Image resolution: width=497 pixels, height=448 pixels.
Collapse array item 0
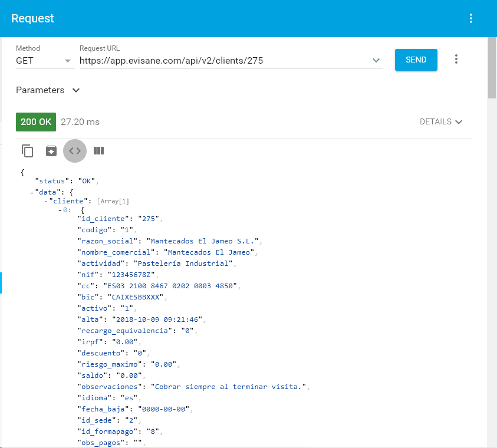(x=60, y=210)
